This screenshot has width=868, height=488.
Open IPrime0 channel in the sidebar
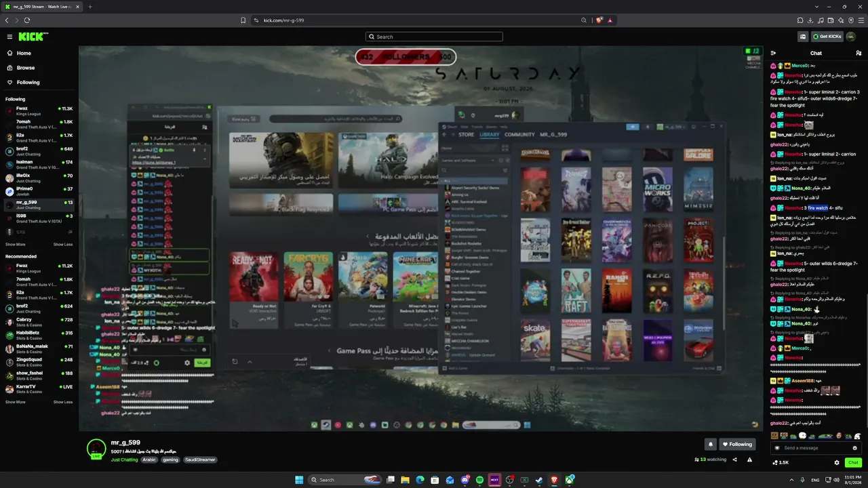point(39,191)
